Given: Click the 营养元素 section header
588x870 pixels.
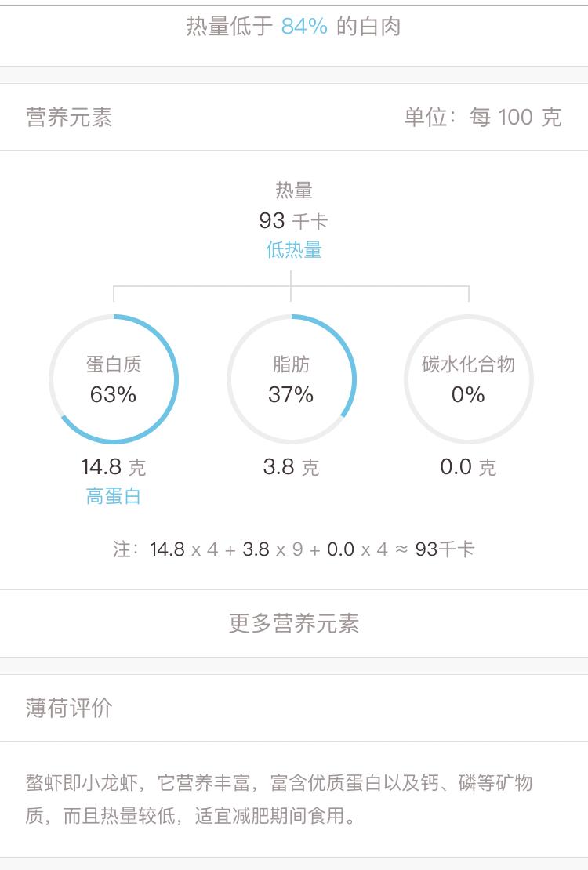Looking at the screenshot, I should point(69,117).
